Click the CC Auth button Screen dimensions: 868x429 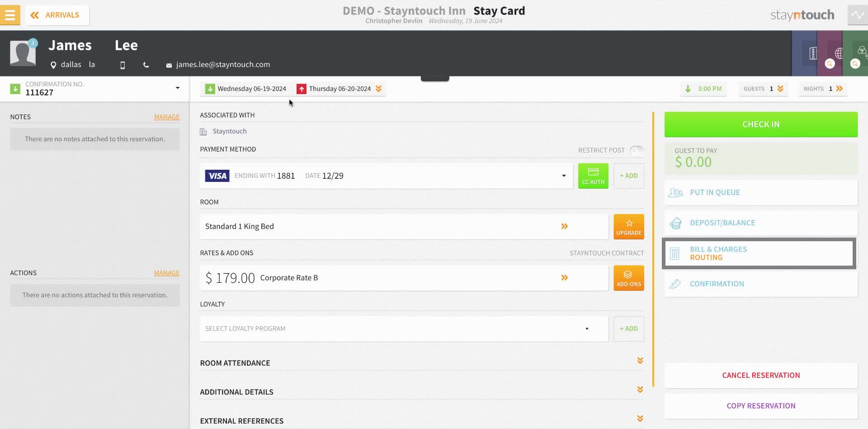(x=593, y=176)
